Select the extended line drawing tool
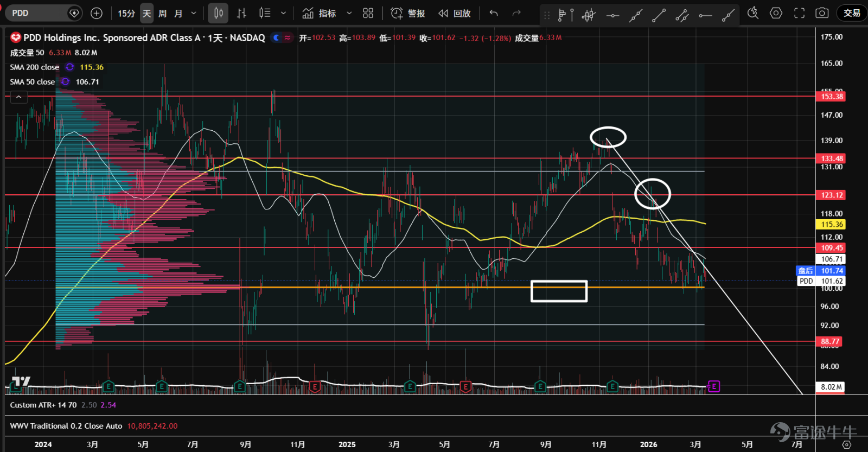This screenshot has width=868, height=452. coord(636,15)
